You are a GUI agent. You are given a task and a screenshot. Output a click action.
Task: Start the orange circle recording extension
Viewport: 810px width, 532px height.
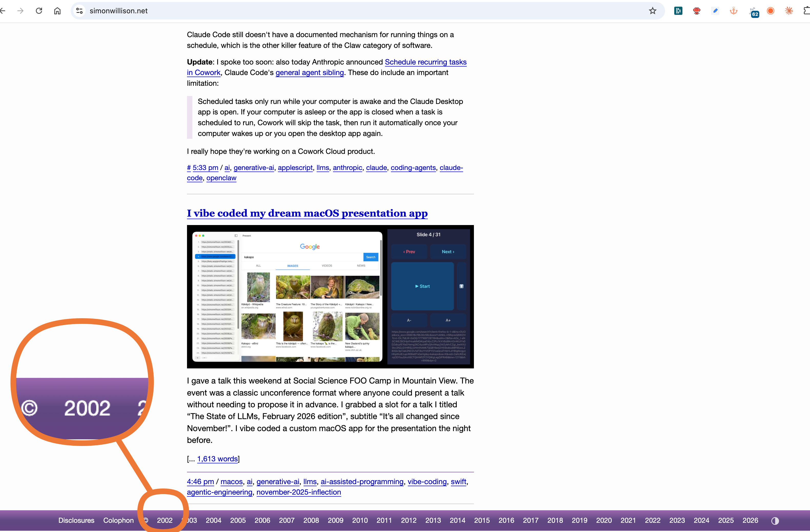[770, 10]
